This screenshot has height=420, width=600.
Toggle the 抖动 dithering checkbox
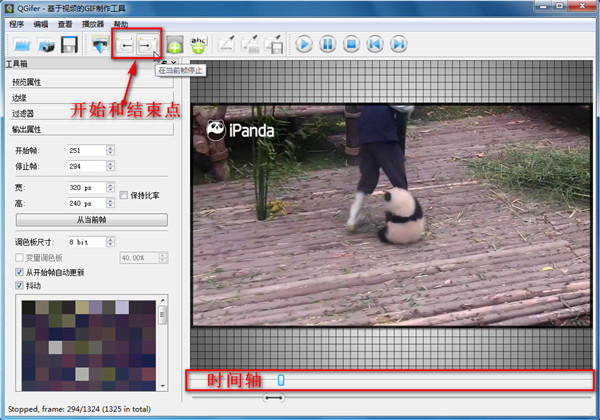pyautogui.click(x=19, y=286)
